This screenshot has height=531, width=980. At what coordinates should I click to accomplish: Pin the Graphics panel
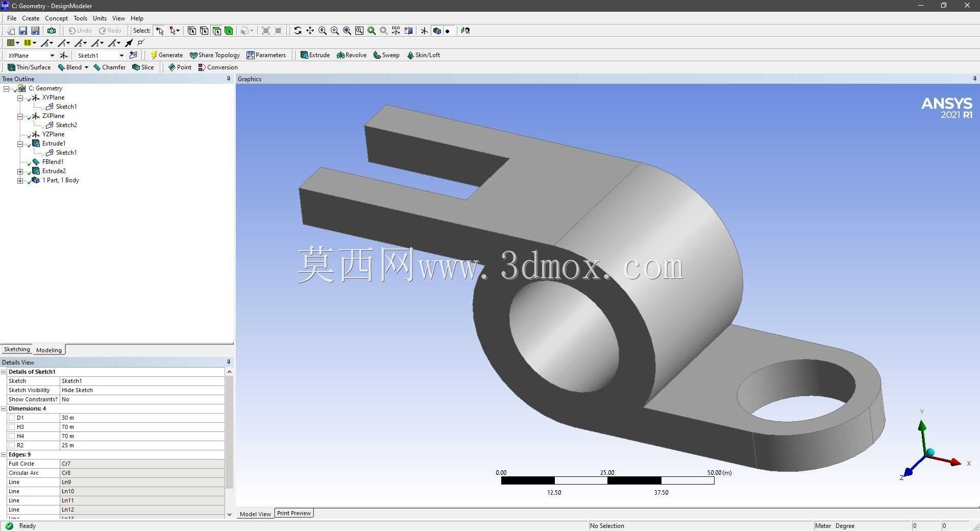point(974,79)
